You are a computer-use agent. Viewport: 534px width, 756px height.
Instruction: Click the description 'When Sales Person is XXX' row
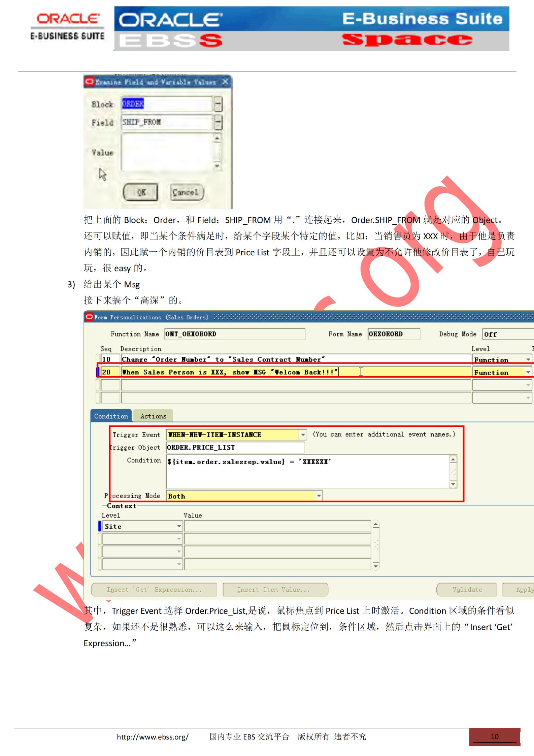[x=296, y=372]
